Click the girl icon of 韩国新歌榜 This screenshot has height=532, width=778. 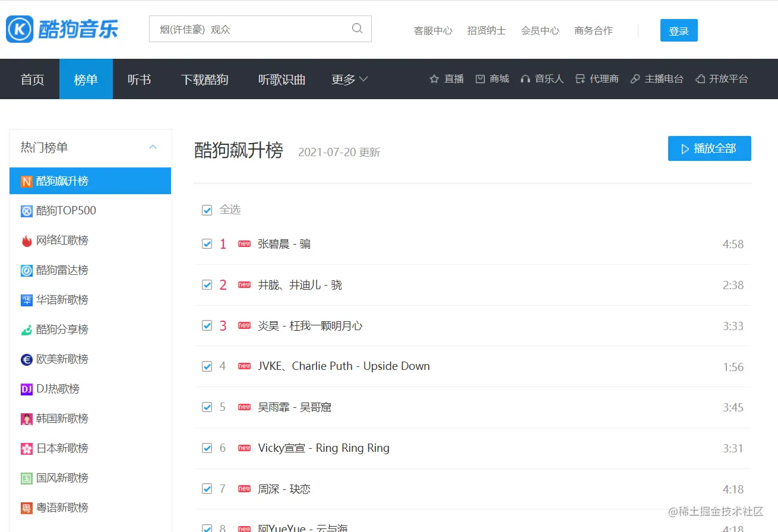[27, 419]
